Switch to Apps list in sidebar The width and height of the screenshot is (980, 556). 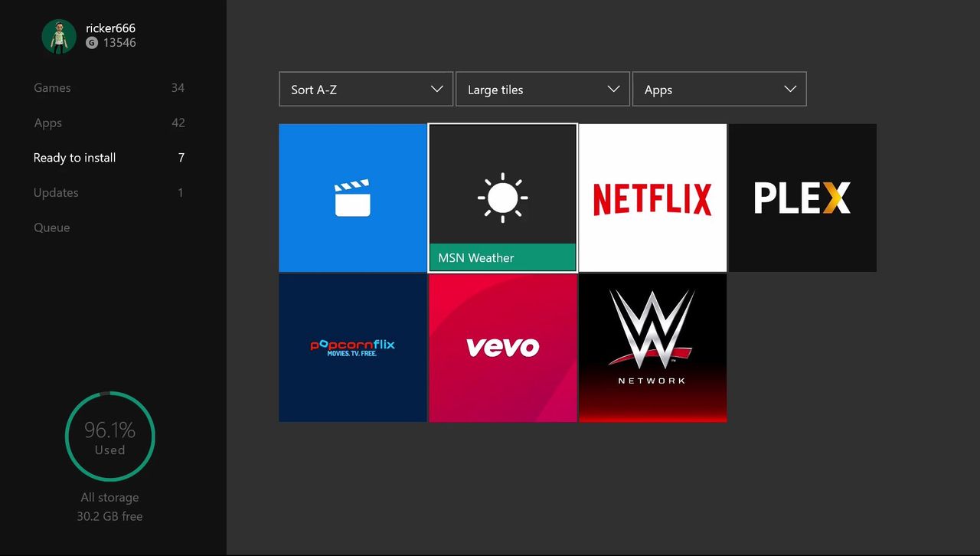pos(109,123)
